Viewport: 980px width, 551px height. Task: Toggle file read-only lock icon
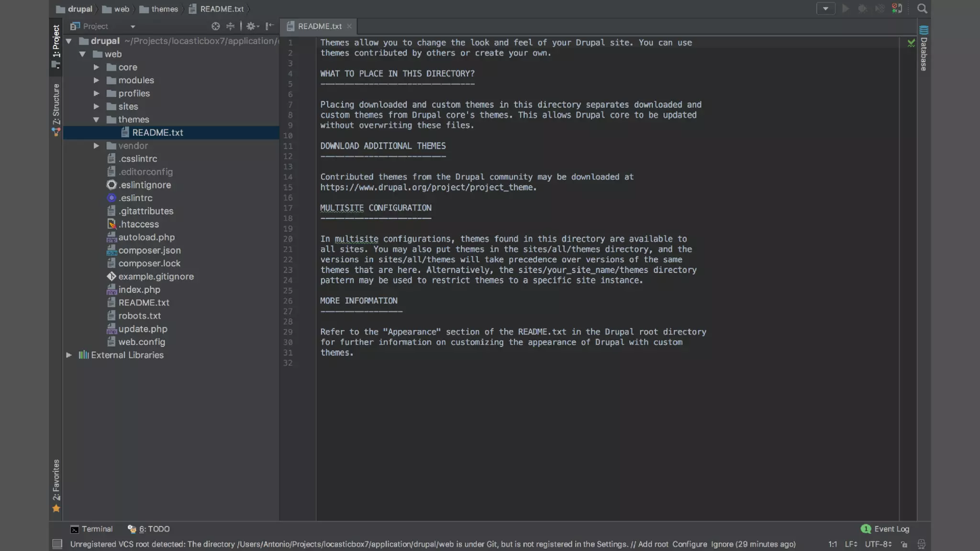(x=904, y=544)
